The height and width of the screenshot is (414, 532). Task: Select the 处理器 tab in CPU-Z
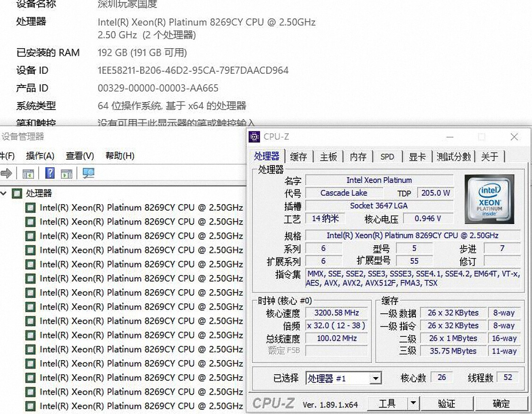(x=266, y=156)
